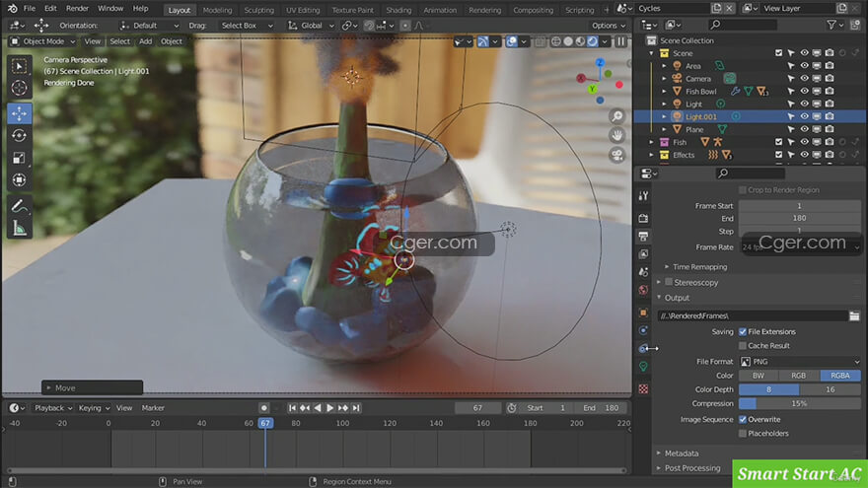Hide Light.001 with its eye icon
This screenshot has width=868, height=488.
point(804,116)
